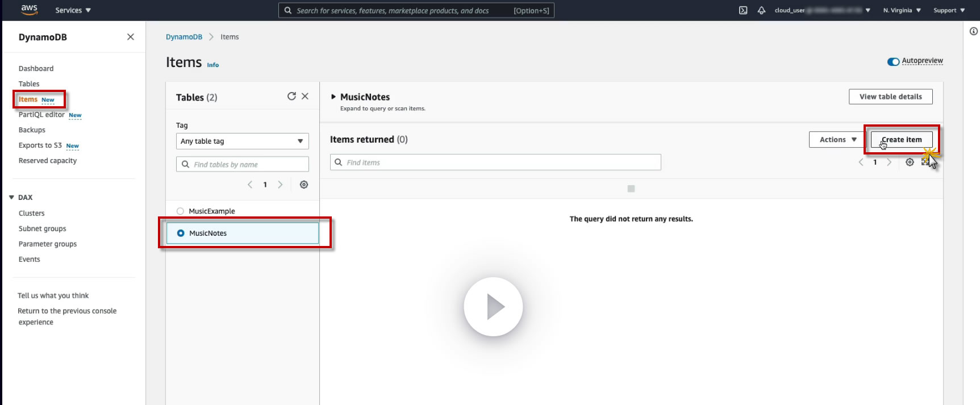Click the MusicExample table name
The image size is (980, 405).
click(x=212, y=211)
